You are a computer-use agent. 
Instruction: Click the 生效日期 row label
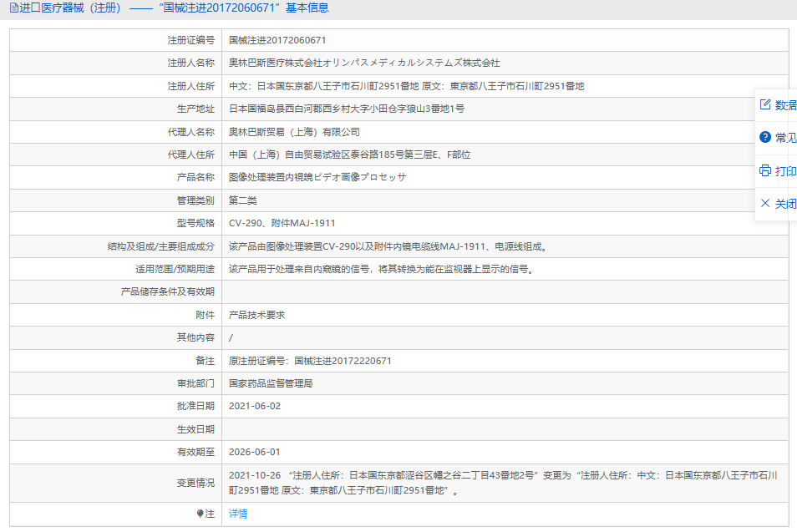click(195, 429)
